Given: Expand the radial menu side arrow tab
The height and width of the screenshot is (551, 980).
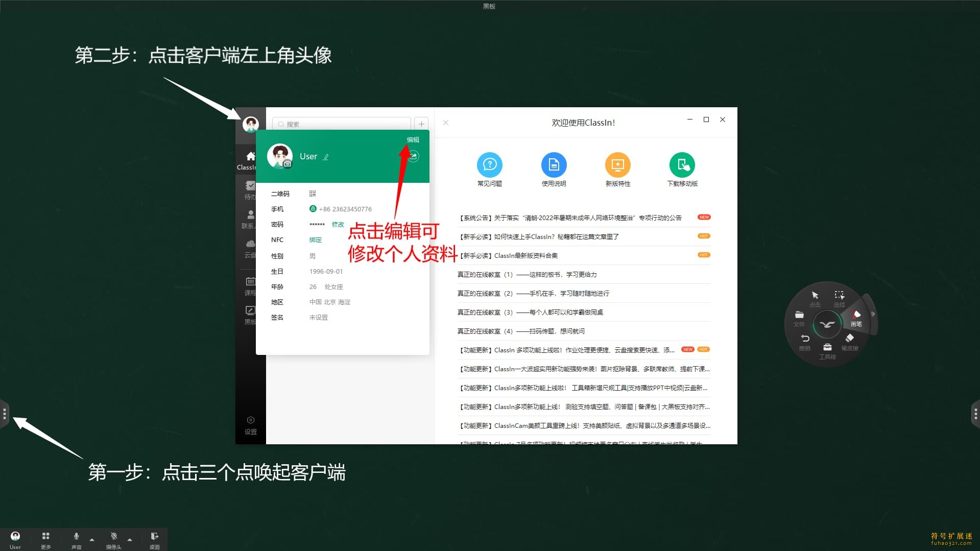Looking at the screenshot, I should pos(873,314).
